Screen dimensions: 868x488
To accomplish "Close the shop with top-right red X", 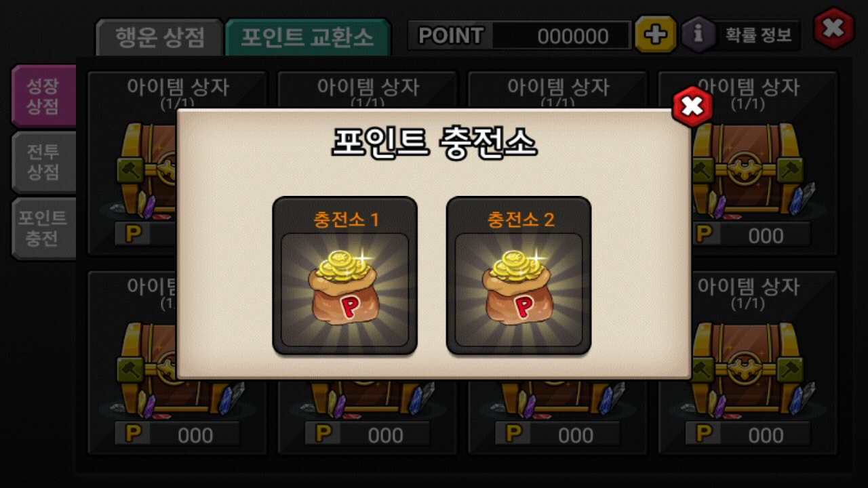I will pyautogui.click(x=833, y=28).
